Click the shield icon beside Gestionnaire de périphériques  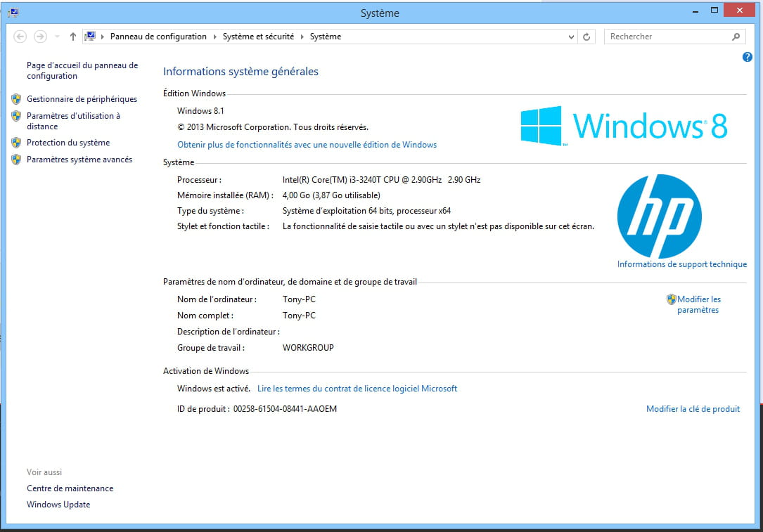[x=17, y=99]
